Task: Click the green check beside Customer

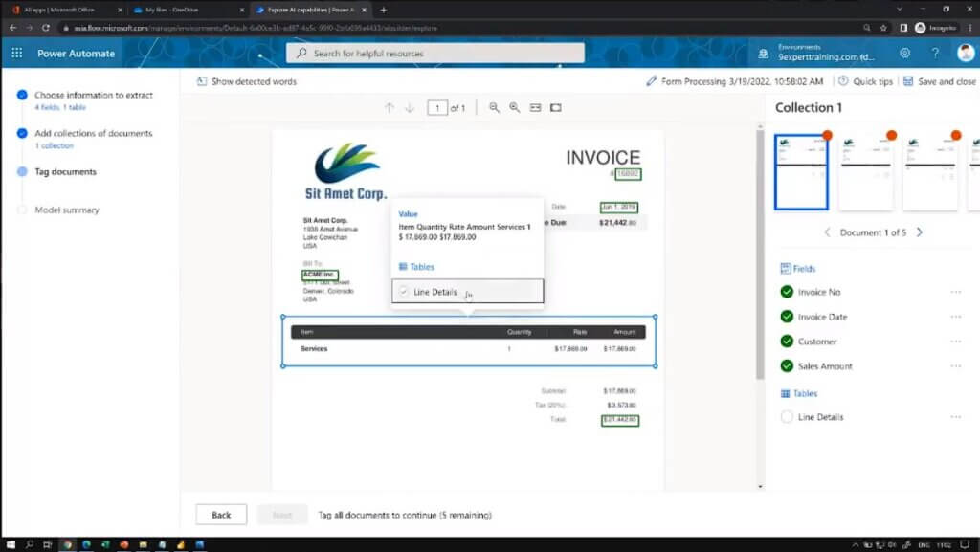Action: pyautogui.click(x=787, y=341)
